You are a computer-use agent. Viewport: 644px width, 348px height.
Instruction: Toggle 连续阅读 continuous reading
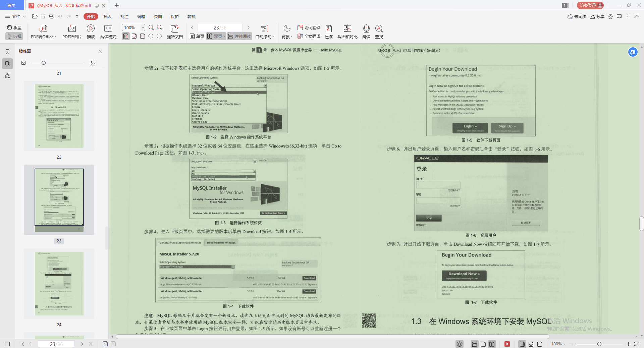click(239, 36)
